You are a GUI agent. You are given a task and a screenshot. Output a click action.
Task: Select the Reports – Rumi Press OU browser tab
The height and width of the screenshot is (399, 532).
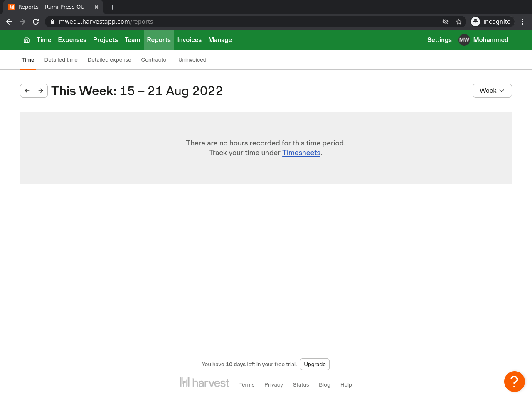coord(54,7)
